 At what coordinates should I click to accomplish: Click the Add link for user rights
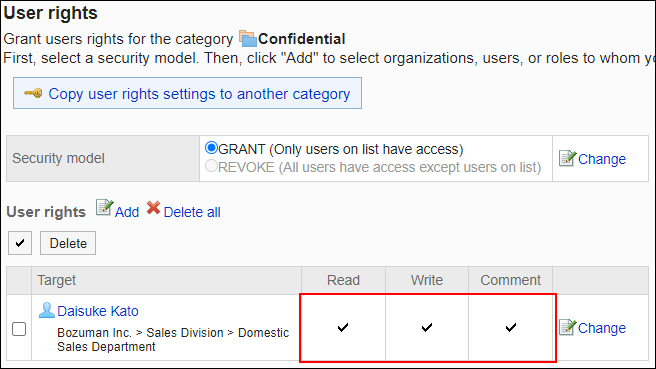(x=127, y=212)
